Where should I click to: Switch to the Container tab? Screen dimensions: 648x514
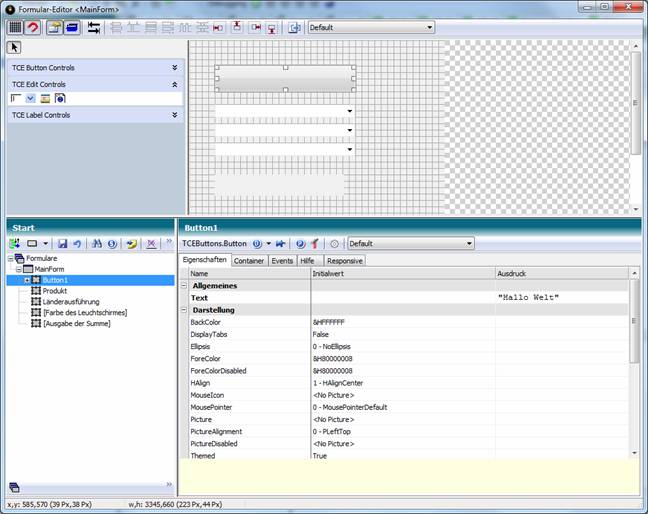click(249, 261)
